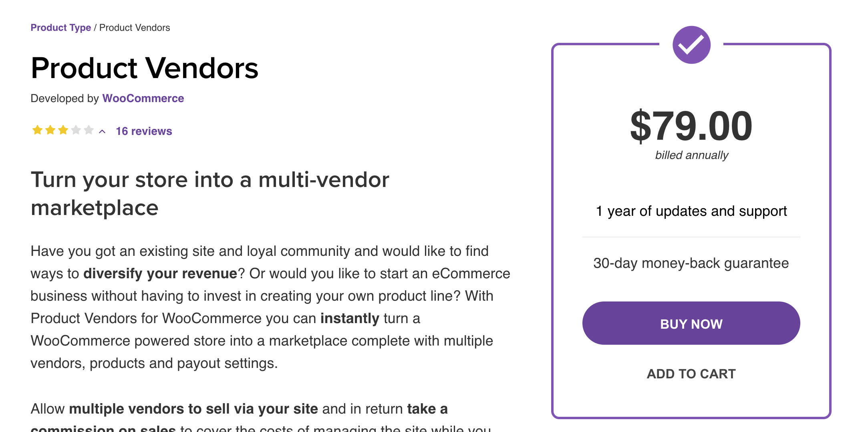Image resolution: width=868 pixels, height=432 pixels.
Task: Open the WooCommerce developer link
Action: tap(143, 98)
